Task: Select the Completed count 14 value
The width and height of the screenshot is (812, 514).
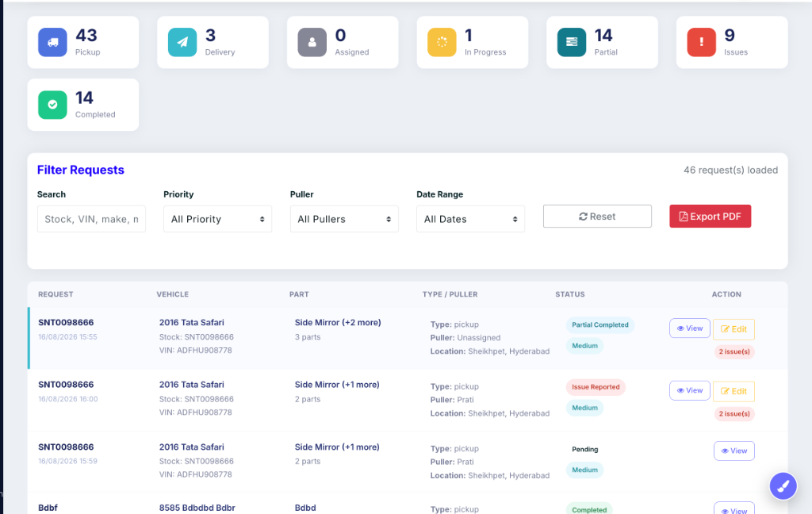Action: pos(84,98)
